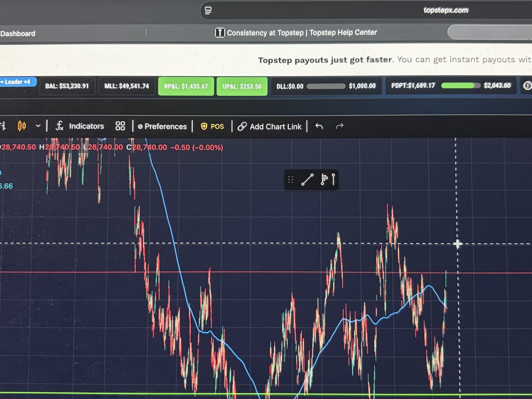Select the trend line drawing tool
Image resolution: width=532 pixels, height=399 pixels.
(x=307, y=180)
